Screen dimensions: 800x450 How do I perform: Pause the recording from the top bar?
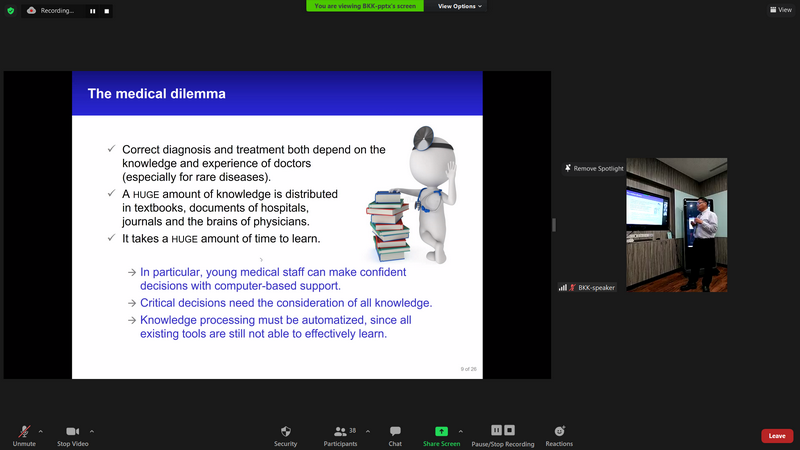click(92, 11)
